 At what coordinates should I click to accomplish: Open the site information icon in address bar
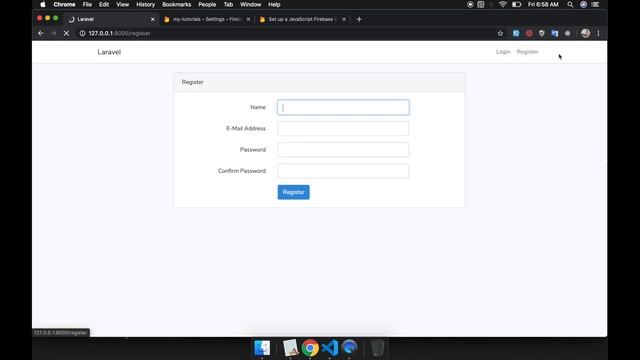(82, 33)
